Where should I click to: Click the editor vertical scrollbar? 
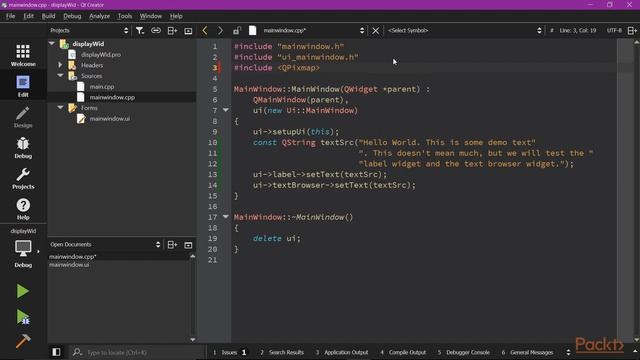636,191
